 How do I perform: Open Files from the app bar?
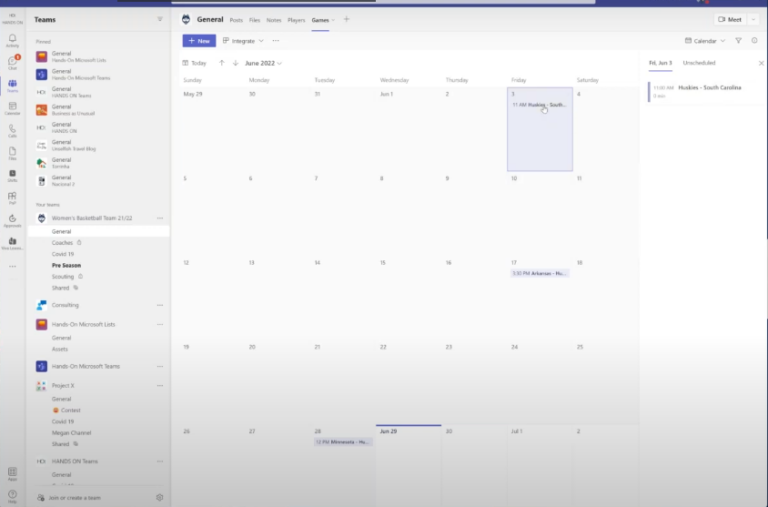coord(12,153)
